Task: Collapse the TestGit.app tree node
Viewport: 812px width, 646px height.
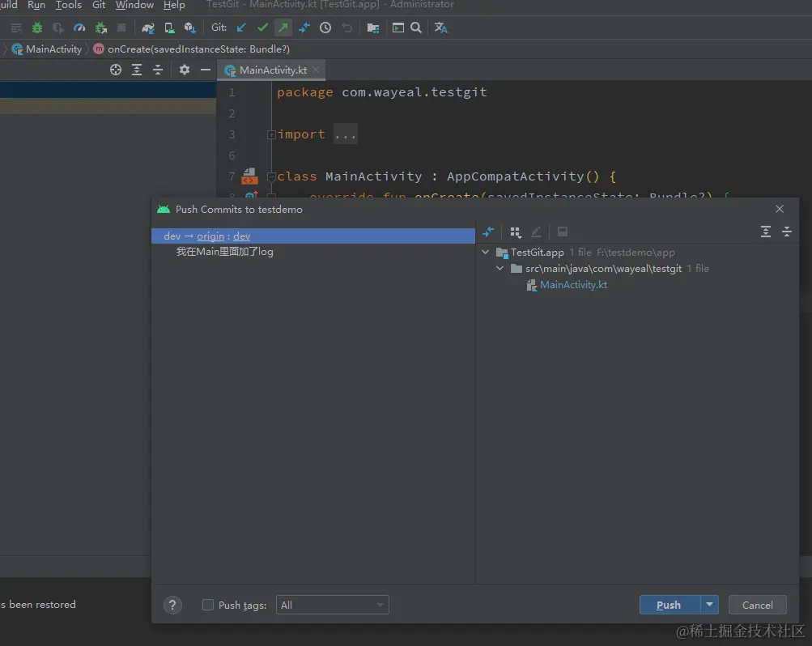Action: (486, 253)
